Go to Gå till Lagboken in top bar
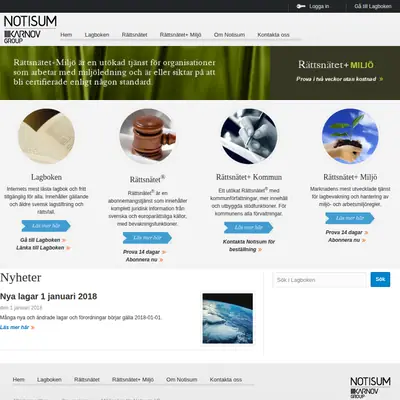 373,6
